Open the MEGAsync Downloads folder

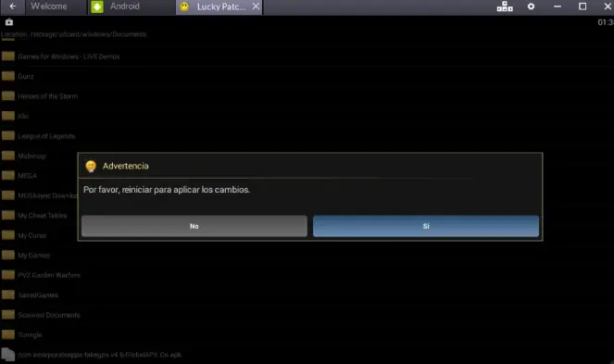(39, 195)
